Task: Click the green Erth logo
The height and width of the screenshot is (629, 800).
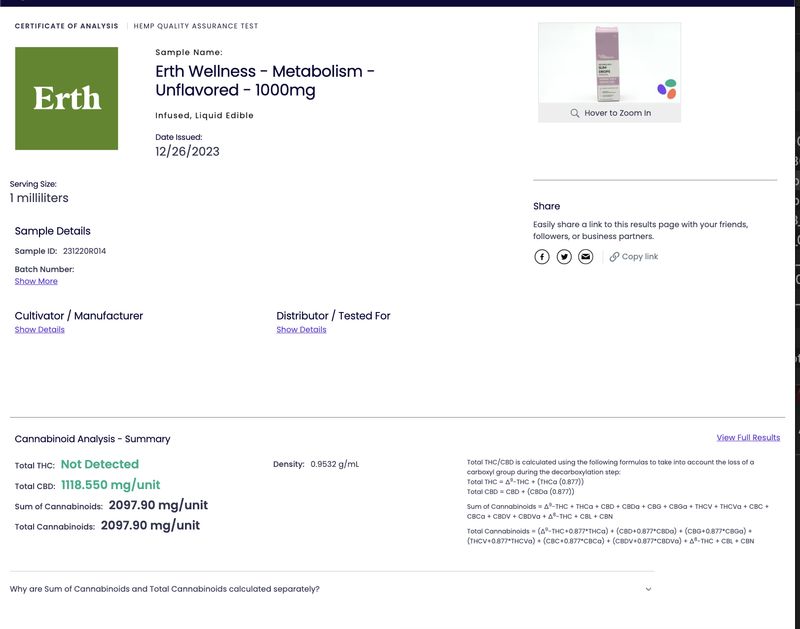Action: 66,98
